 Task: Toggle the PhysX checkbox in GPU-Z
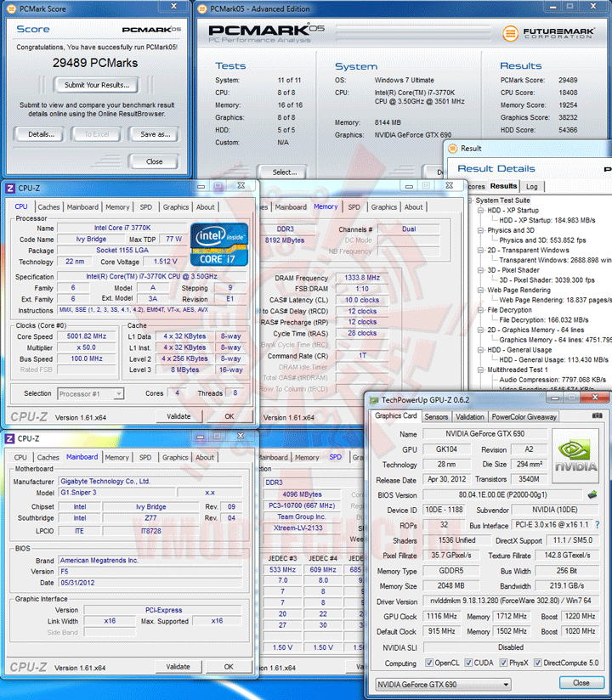pyautogui.click(x=503, y=663)
